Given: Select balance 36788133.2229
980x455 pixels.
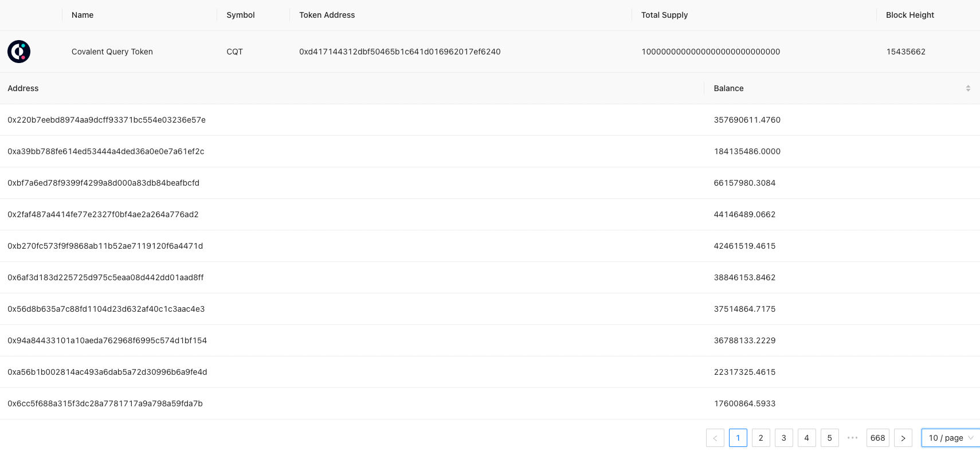Looking at the screenshot, I should pyautogui.click(x=745, y=340).
